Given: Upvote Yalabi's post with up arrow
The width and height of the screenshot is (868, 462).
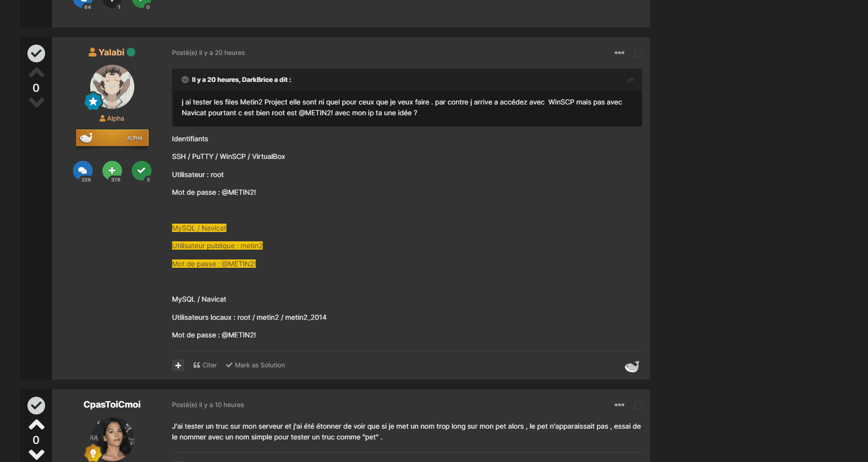Looking at the screenshot, I should click(36, 73).
